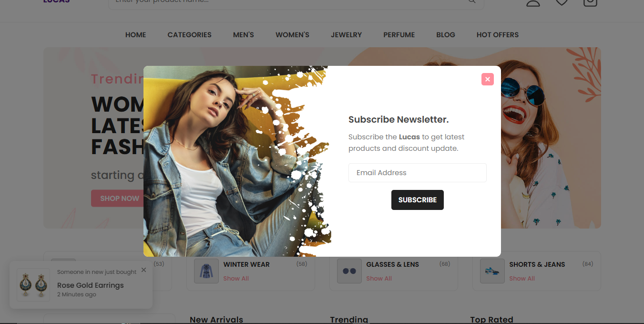Select the Shorts & Jeans shoe icon

pyautogui.click(x=492, y=271)
